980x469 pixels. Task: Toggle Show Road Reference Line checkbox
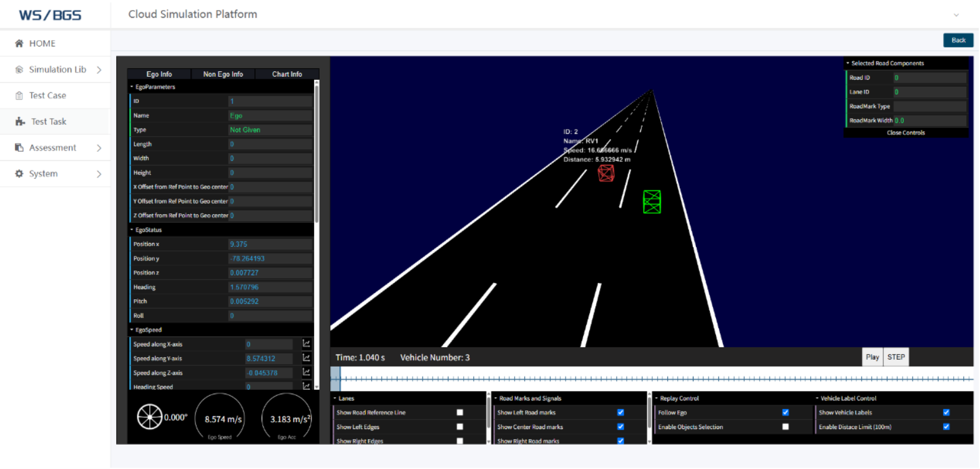(460, 412)
